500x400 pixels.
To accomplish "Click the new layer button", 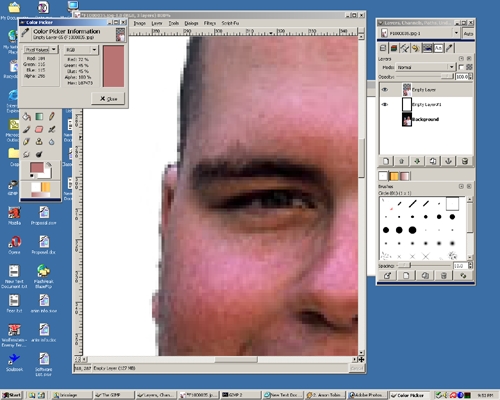I will point(386,161).
